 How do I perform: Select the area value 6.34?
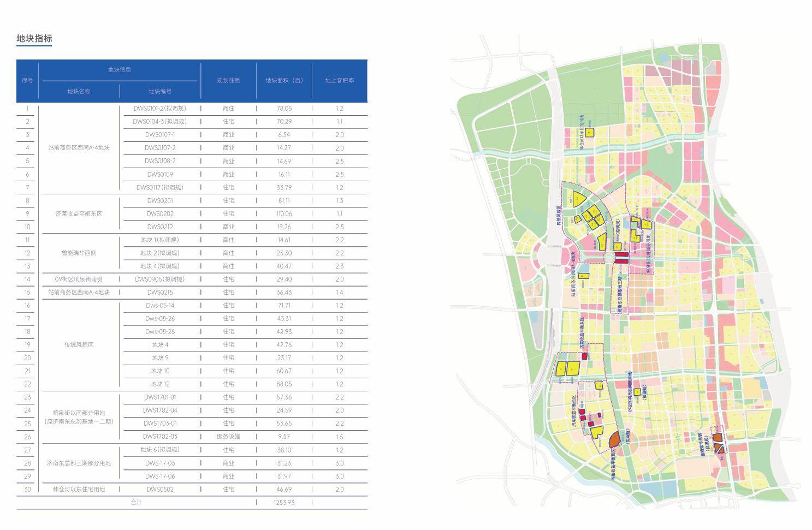pyautogui.click(x=284, y=134)
